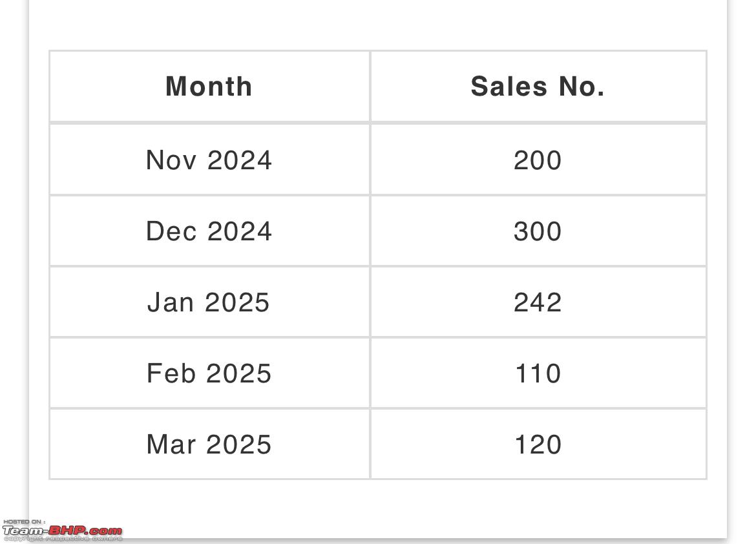Select the sales value 120

tap(538, 444)
